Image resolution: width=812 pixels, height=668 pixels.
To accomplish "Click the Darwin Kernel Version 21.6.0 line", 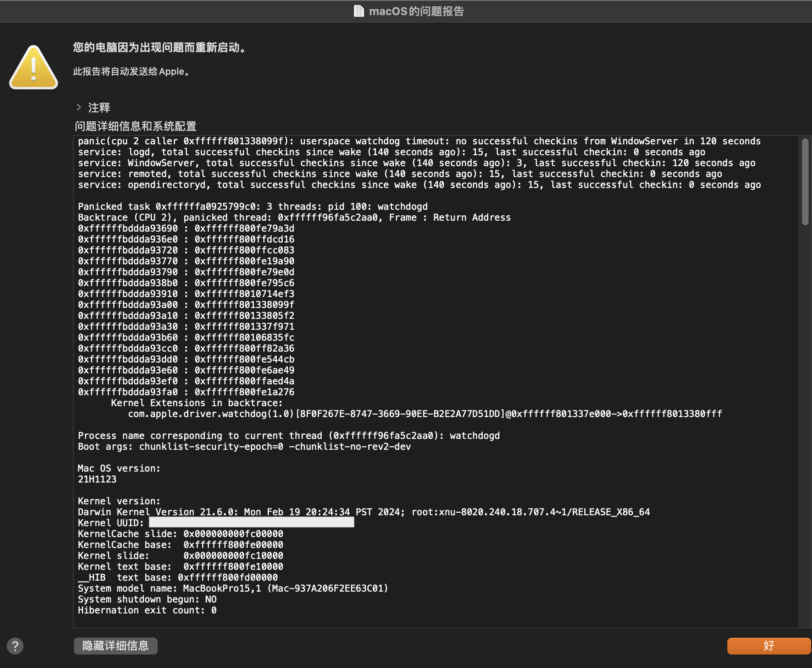I will [363, 512].
